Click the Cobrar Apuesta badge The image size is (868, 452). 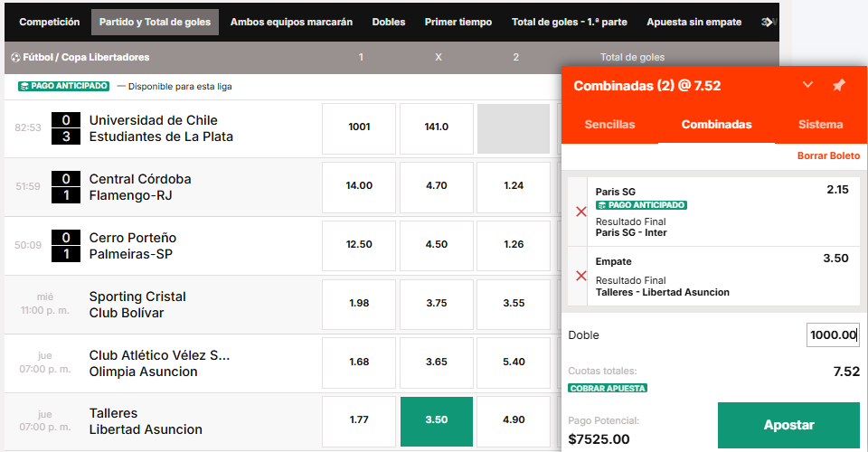[x=608, y=388]
